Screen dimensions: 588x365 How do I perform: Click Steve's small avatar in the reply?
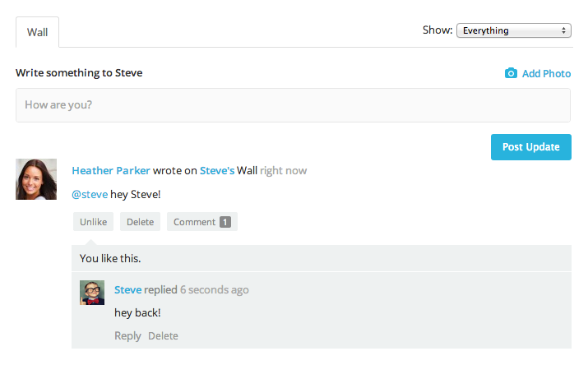(x=92, y=293)
